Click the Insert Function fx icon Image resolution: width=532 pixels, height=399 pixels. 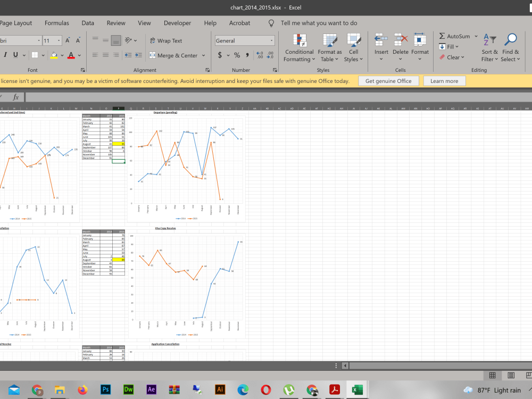pos(15,97)
